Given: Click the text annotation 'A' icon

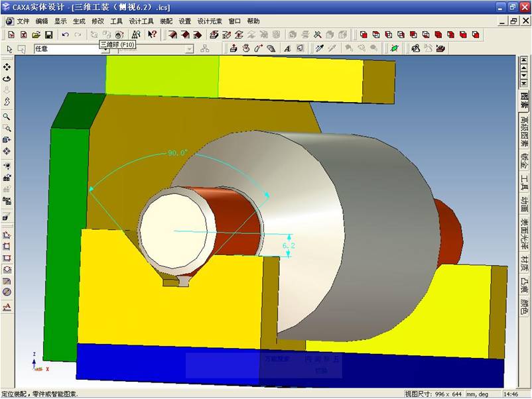Looking at the screenshot, I should pos(287,48).
